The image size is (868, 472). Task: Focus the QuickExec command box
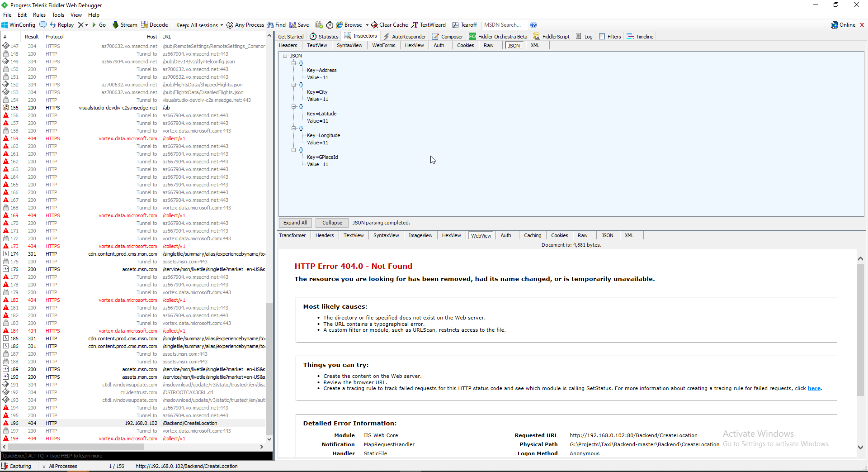137,456
